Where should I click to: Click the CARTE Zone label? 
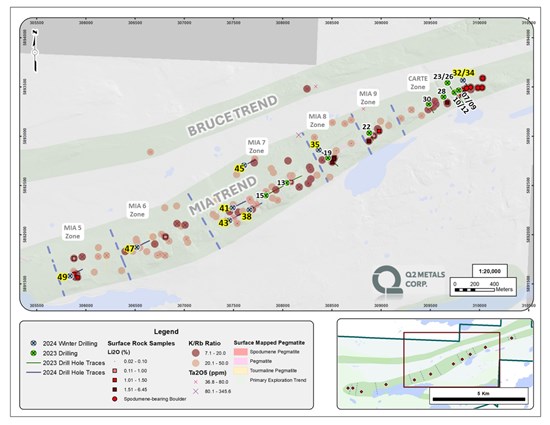pos(418,83)
